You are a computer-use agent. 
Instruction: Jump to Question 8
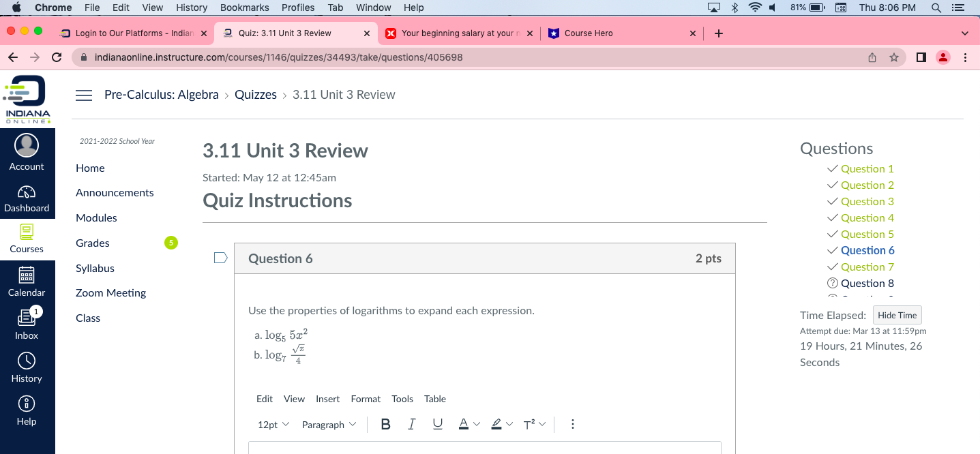click(x=868, y=283)
